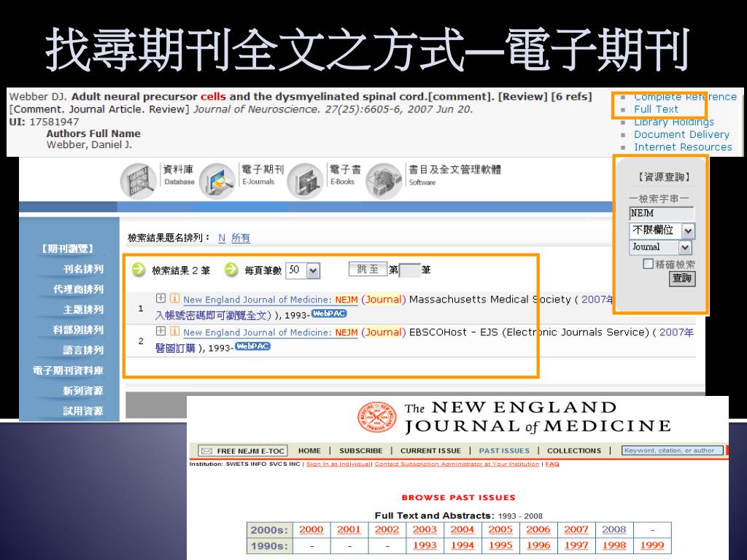The height and width of the screenshot is (560, 747).
Task: Click the 跳至 jump button
Action: tap(368, 270)
